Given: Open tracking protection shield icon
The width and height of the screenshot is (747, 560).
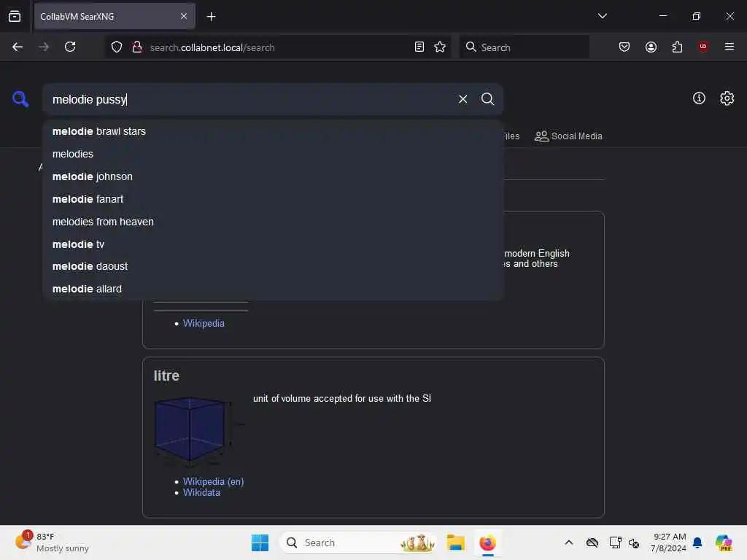Looking at the screenshot, I should 117,47.
